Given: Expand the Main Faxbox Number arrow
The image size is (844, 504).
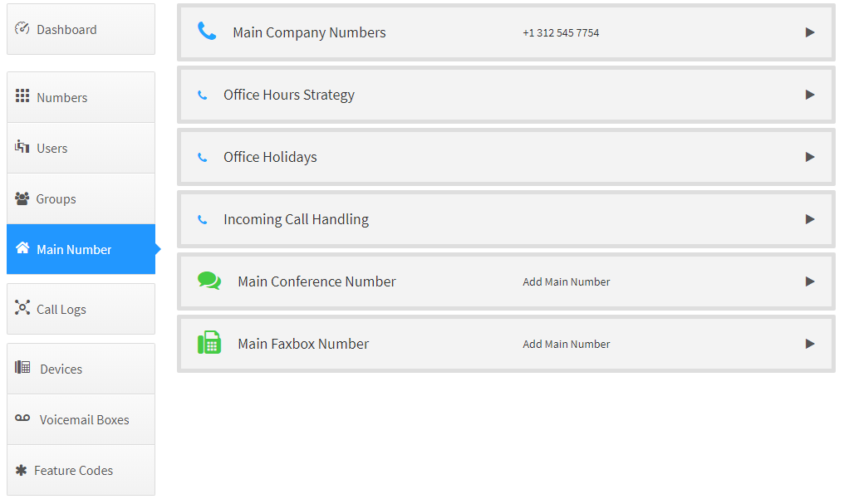Looking at the screenshot, I should pos(810,344).
